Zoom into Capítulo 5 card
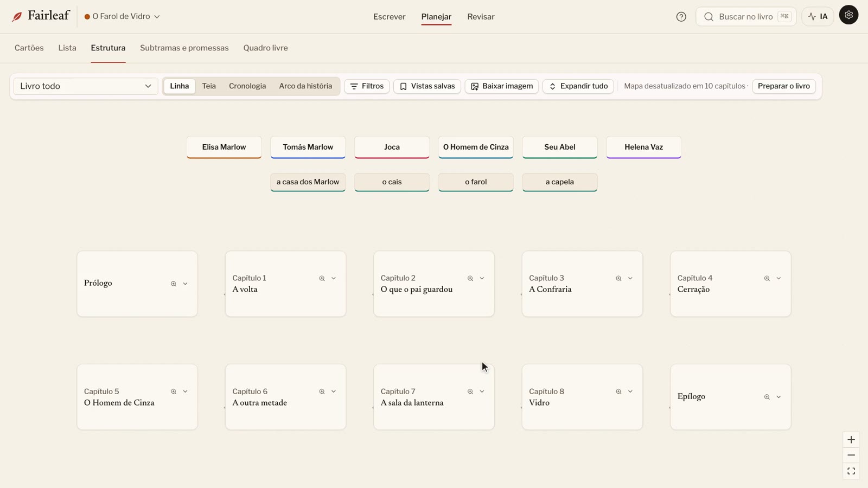 (174, 391)
